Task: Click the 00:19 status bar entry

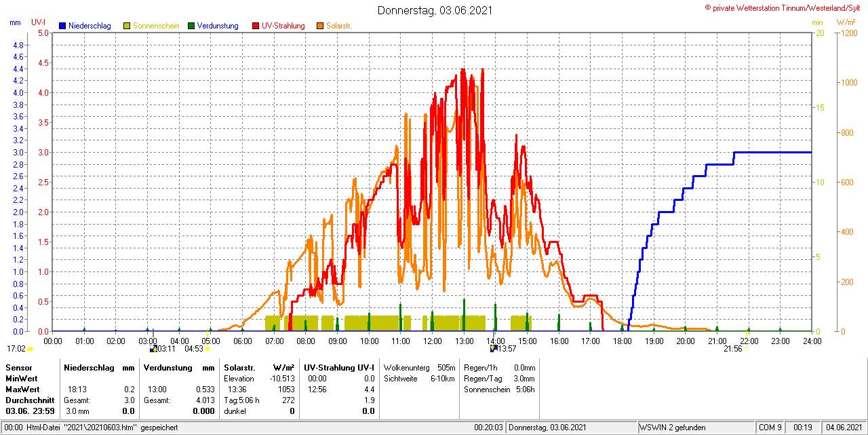Action: pyautogui.click(x=804, y=428)
